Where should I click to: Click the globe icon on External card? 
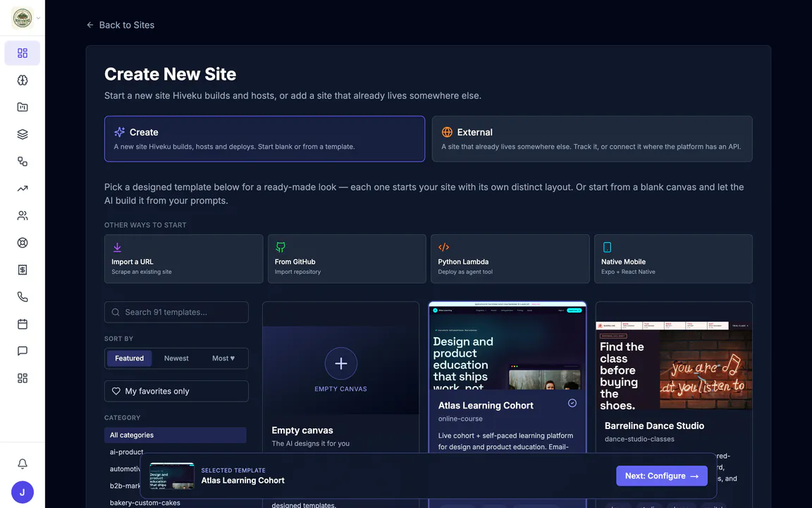pyautogui.click(x=447, y=132)
